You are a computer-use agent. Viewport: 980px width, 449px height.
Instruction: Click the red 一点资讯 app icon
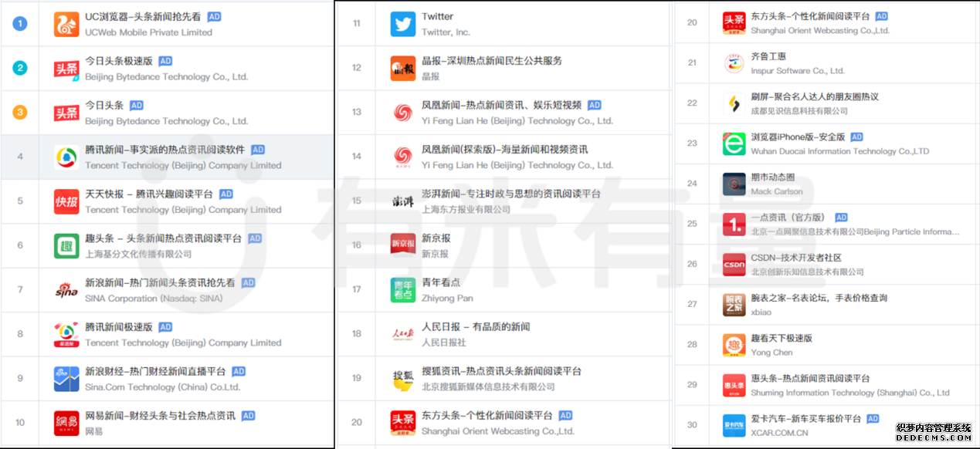click(x=734, y=224)
